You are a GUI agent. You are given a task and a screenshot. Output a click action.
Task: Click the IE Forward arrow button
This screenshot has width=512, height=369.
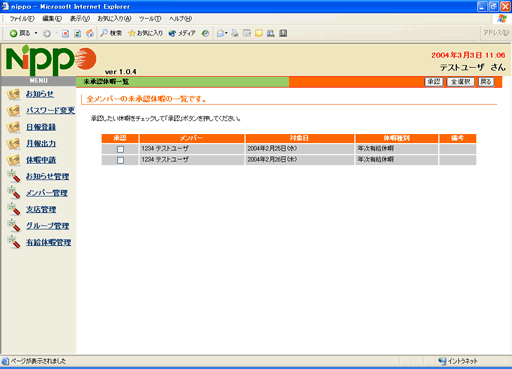click(x=47, y=33)
